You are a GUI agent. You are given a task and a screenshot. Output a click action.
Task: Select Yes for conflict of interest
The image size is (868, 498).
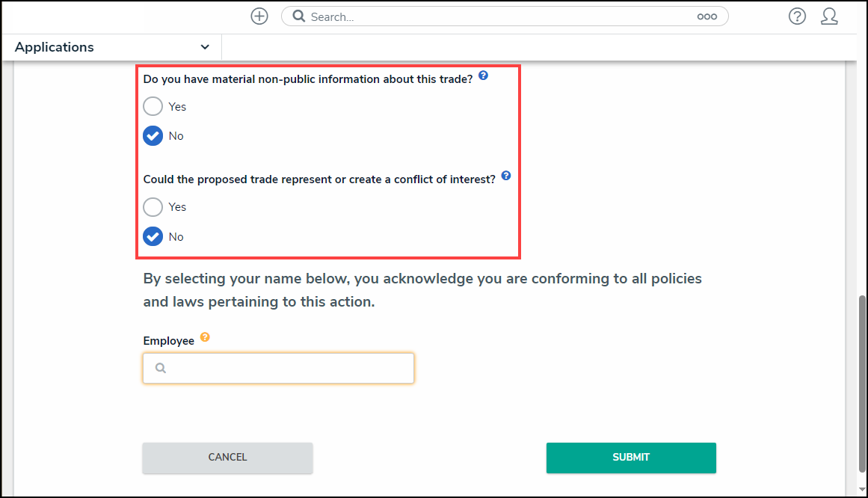[153, 207]
